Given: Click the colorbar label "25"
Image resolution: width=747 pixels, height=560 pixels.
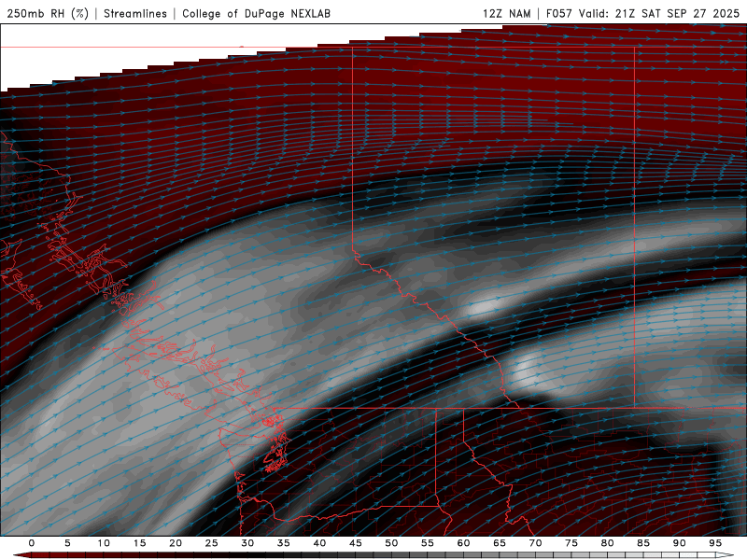Looking at the screenshot, I should click(x=211, y=543).
